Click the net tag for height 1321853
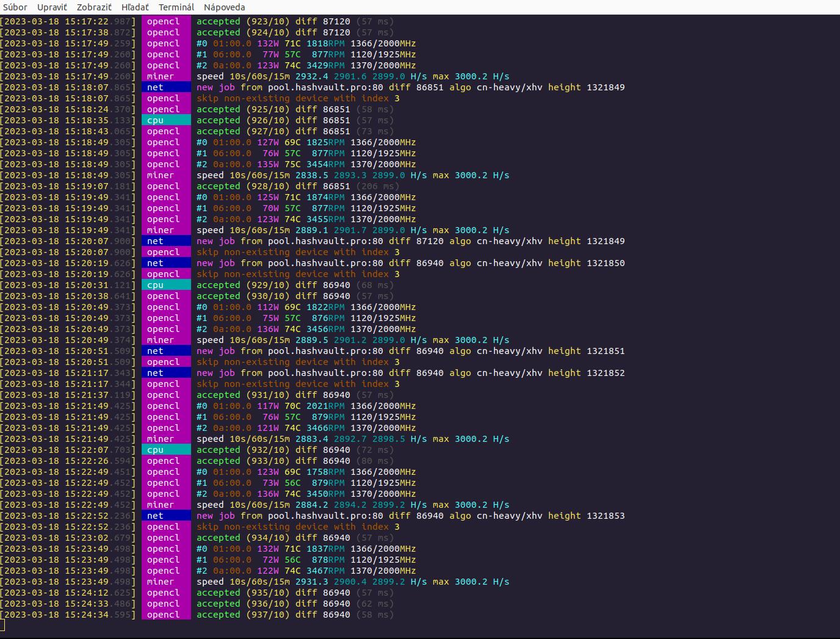The height and width of the screenshot is (639, 840). [x=155, y=516]
